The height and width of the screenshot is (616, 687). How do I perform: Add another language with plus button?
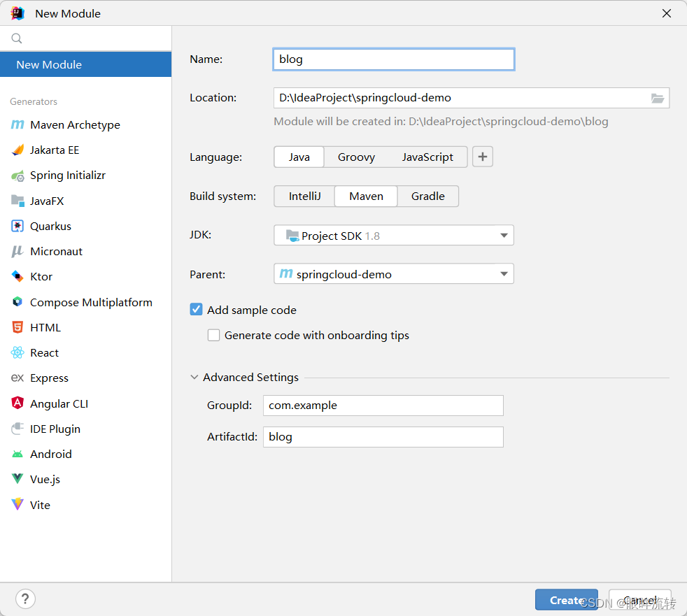pyautogui.click(x=483, y=157)
